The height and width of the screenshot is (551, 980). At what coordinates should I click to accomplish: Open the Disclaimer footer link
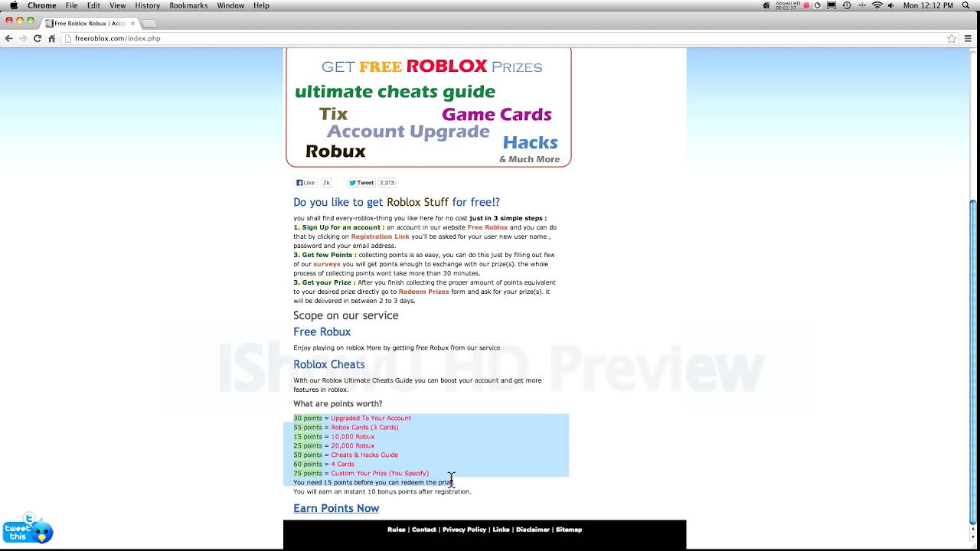(x=533, y=530)
